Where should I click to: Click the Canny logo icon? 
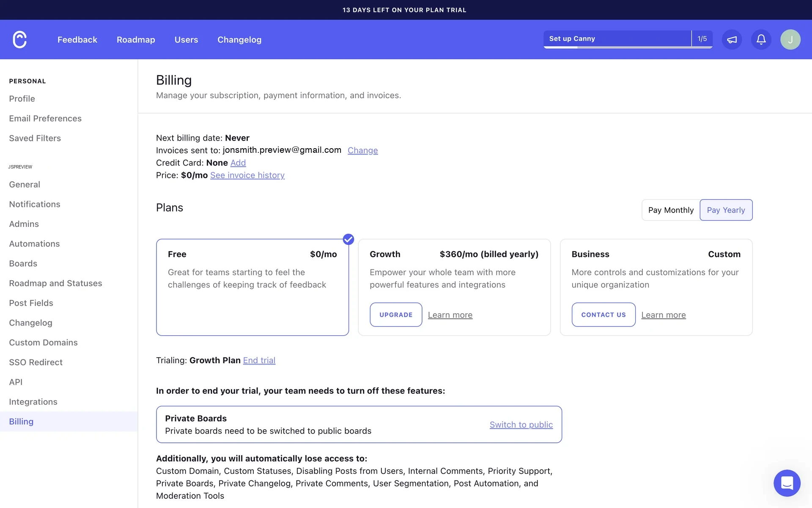(x=19, y=39)
